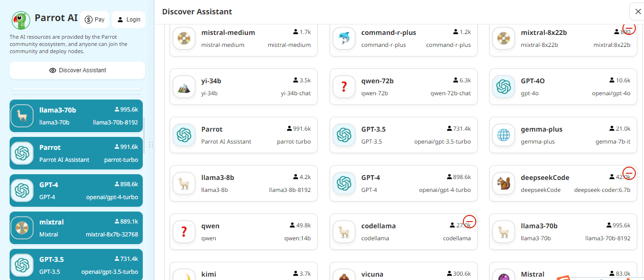Select llama3-70b in the sidebar list
The width and height of the screenshot is (644, 280).
[76, 116]
